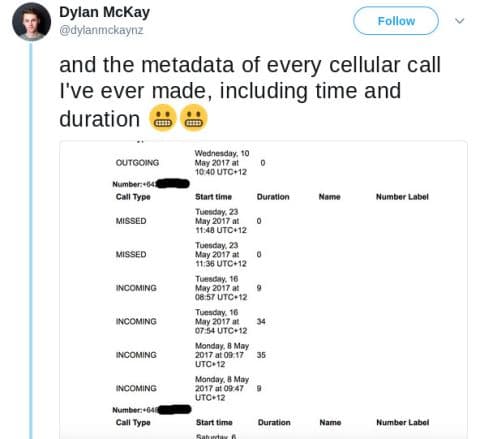
Task: Click the MISSED call entry at 11:48
Action: coord(189,221)
